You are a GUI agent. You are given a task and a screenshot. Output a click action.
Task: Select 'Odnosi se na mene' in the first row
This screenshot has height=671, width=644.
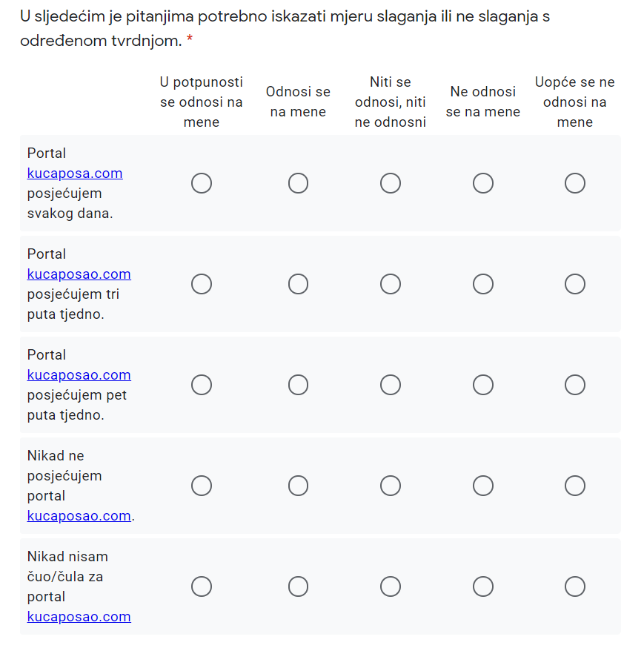coord(298,183)
